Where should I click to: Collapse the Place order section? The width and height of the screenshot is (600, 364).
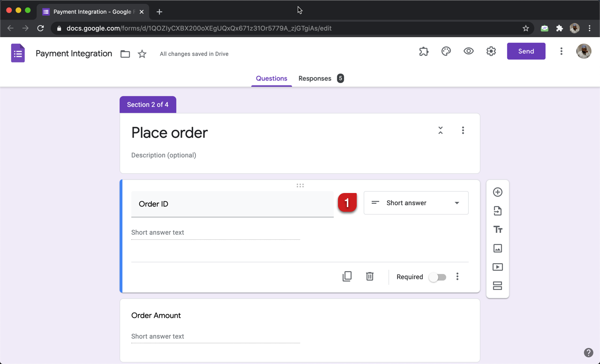point(440,130)
